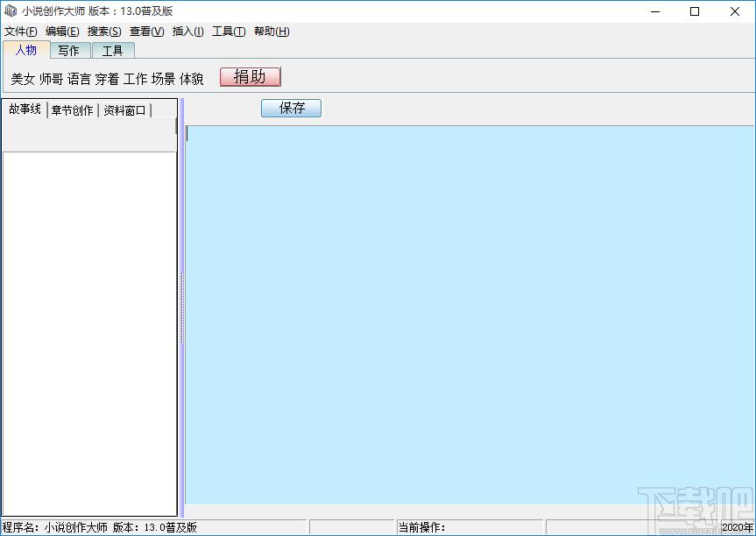
Task: Switch to the 写作 ribbon tab
Action: click(x=68, y=50)
